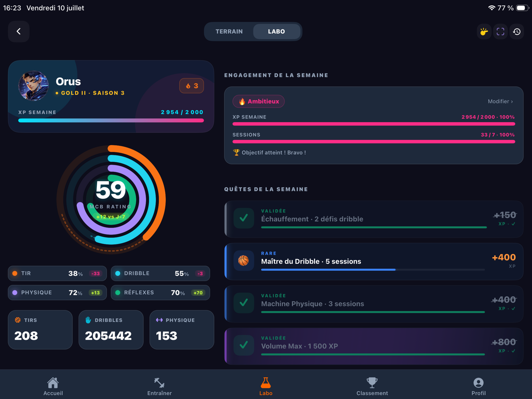
Task: Tap the 33 / 7 · 100% sessions value
Action: 498,135
